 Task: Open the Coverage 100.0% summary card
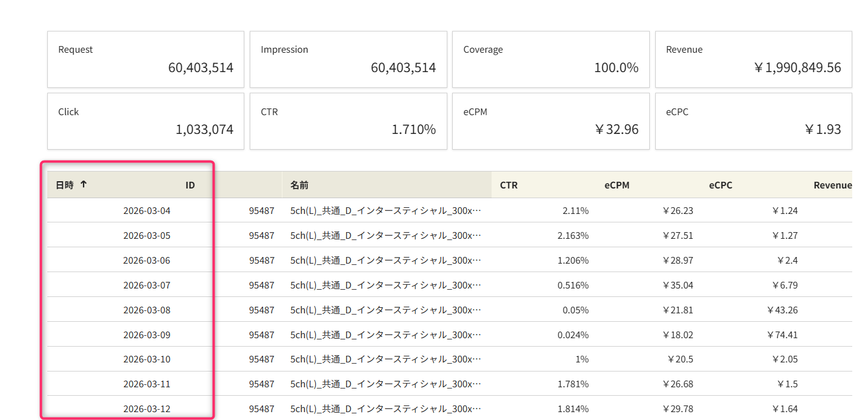click(550, 59)
